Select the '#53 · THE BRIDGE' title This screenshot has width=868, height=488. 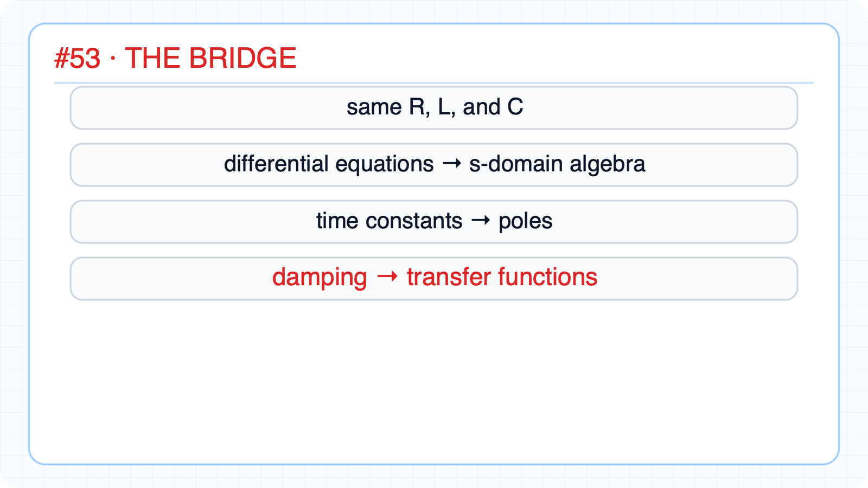[175, 58]
